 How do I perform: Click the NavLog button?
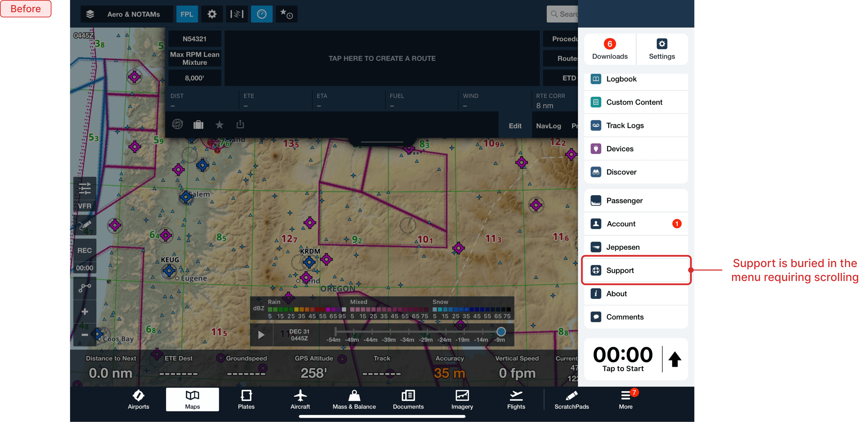pyautogui.click(x=548, y=126)
